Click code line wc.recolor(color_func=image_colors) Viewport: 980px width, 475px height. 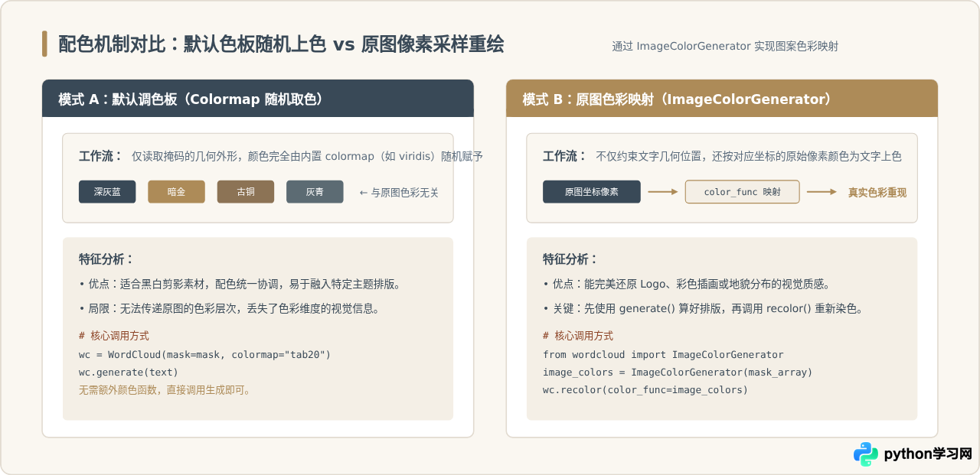tap(645, 390)
